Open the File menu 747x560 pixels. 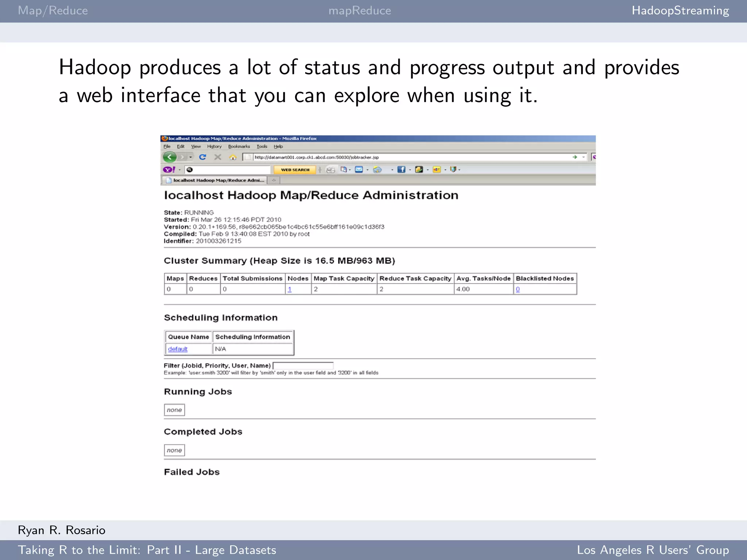pyautogui.click(x=167, y=147)
